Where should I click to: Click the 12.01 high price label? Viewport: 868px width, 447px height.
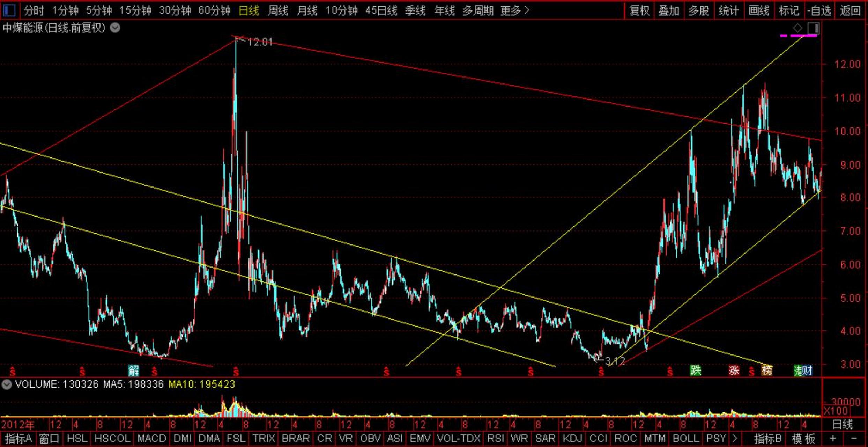[x=260, y=42]
